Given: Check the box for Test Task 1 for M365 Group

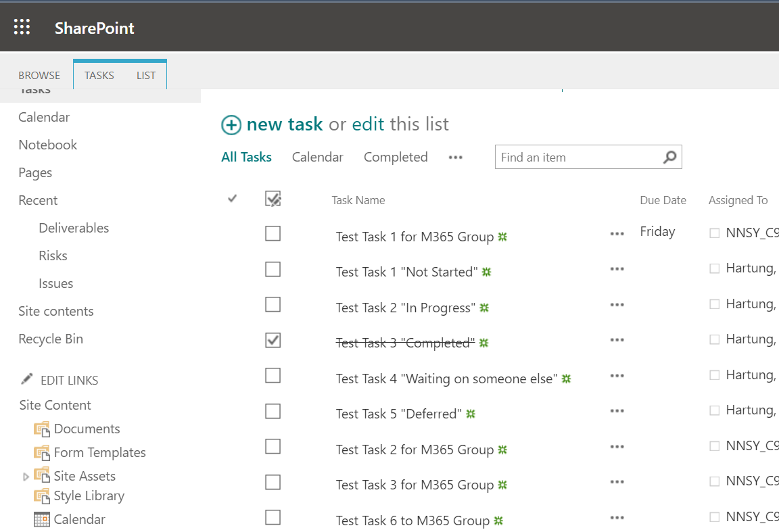Looking at the screenshot, I should click(x=273, y=234).
